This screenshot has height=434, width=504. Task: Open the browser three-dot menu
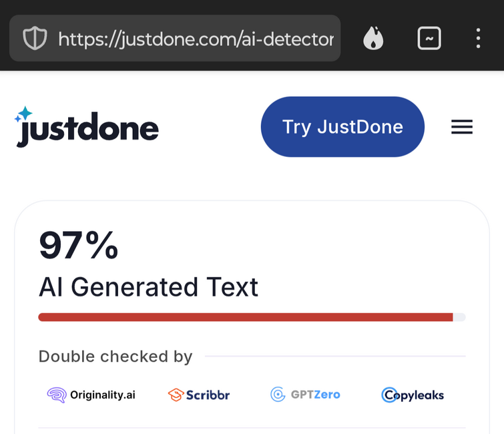point(478,38)
